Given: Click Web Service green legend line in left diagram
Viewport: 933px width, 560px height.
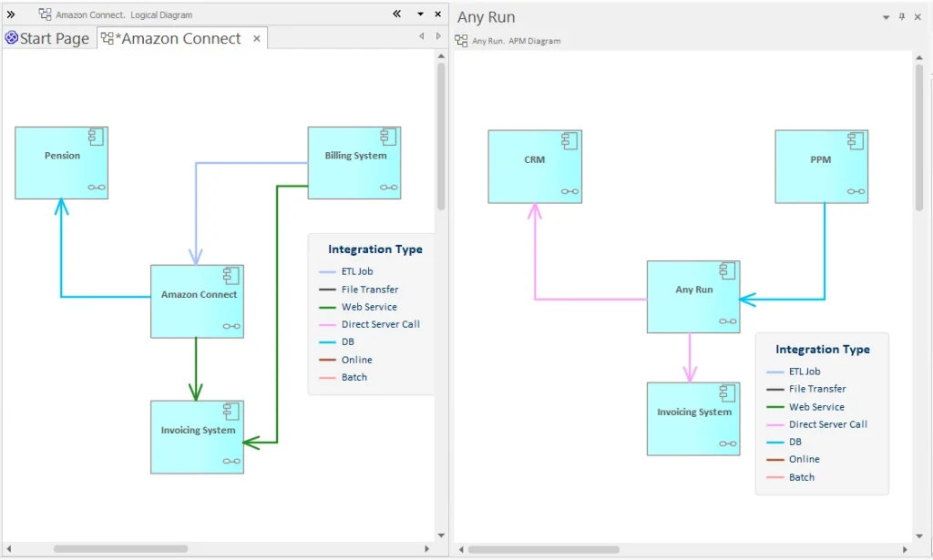Looking at the screenshot, I should [327, 308].
